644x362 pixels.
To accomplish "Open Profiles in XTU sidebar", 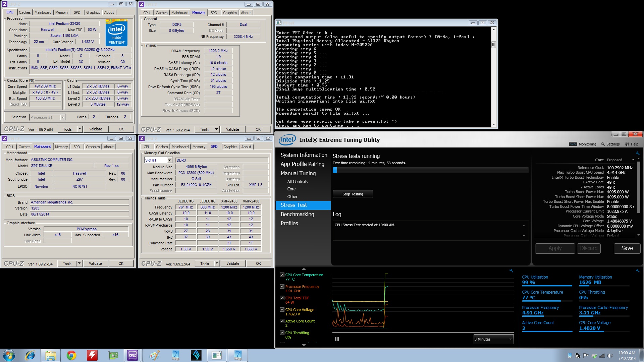I will click(289, 223).
